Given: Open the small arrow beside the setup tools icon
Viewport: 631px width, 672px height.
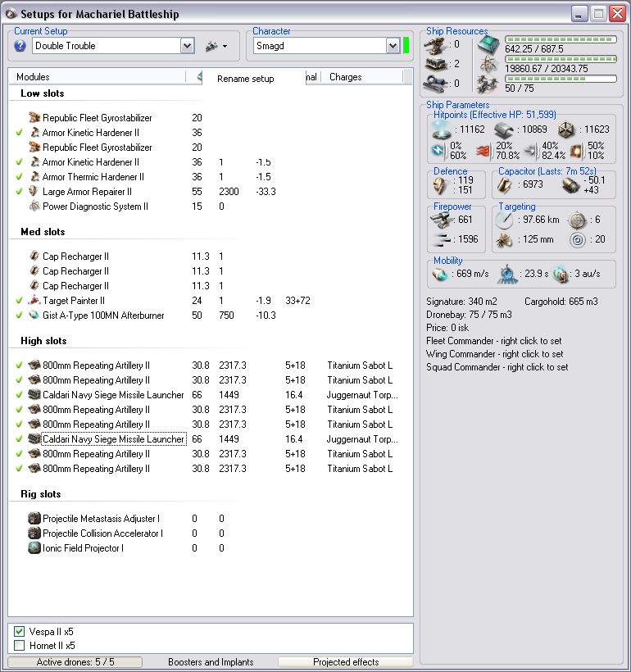Looking at the screenshot, I should click(x=225, y=46).
